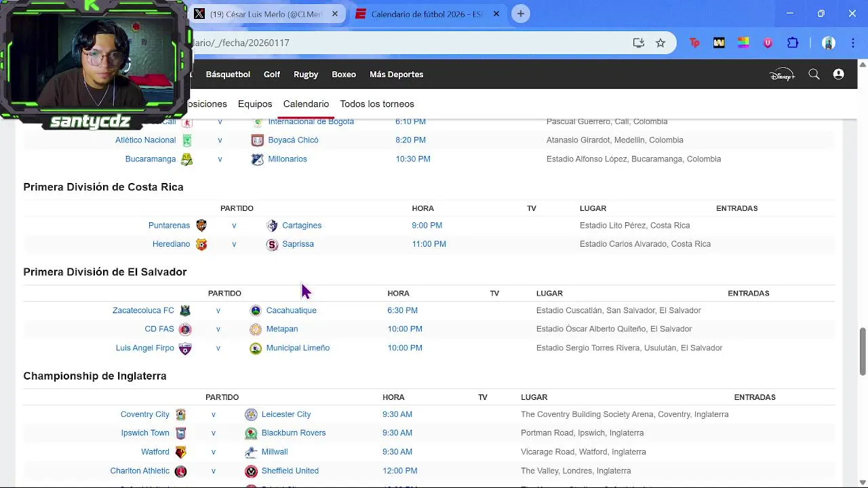Click the Sheffield United crest icon
Viewport: 868px width, 488px height.
(251, 471)
